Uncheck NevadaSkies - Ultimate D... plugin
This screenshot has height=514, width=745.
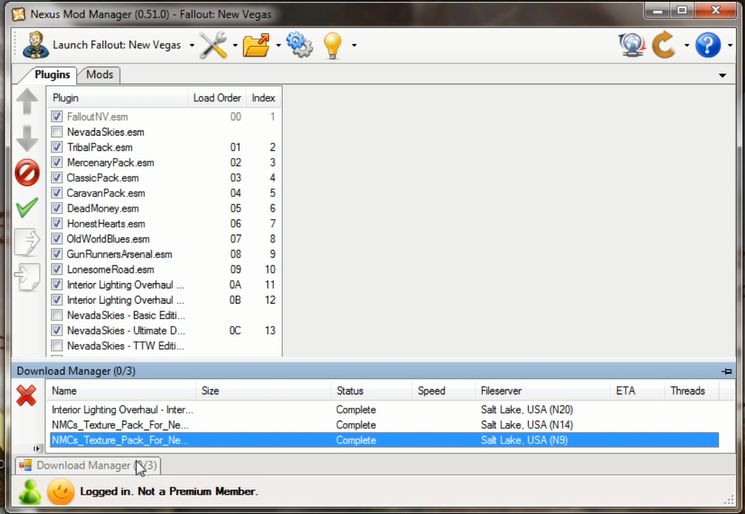57,330
